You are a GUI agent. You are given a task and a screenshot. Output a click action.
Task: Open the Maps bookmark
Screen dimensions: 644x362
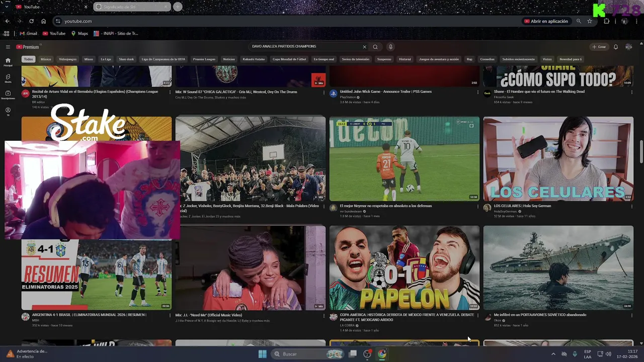click(x=79, y=34)
